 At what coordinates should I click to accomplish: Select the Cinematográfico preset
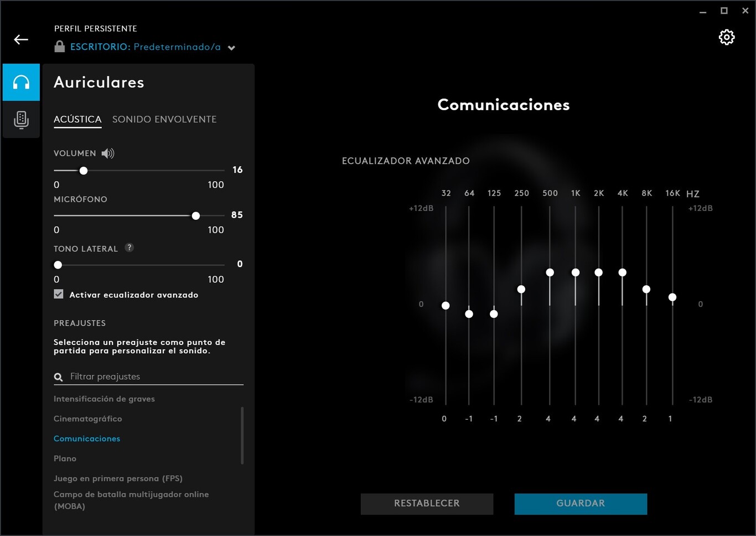point(87,419)
